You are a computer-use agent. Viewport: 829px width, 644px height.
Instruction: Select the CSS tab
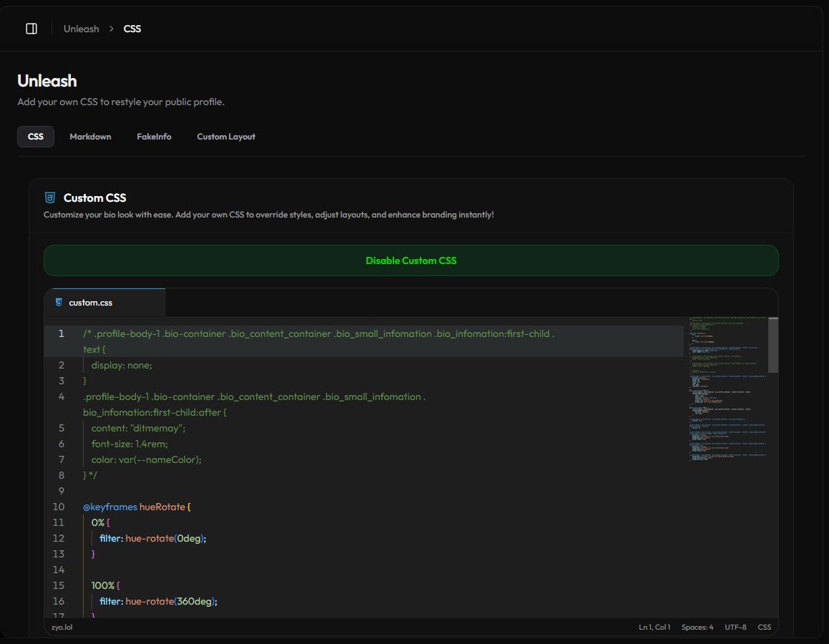point(36,137)
